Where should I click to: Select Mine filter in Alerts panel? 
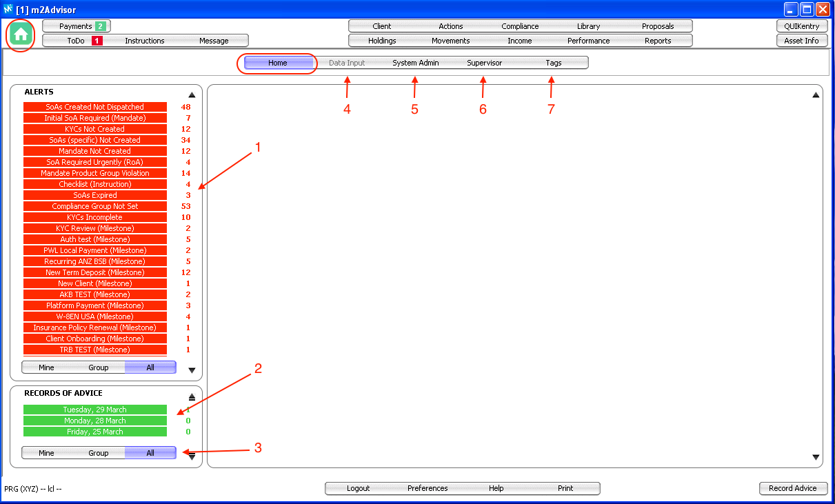pos(46,367)
